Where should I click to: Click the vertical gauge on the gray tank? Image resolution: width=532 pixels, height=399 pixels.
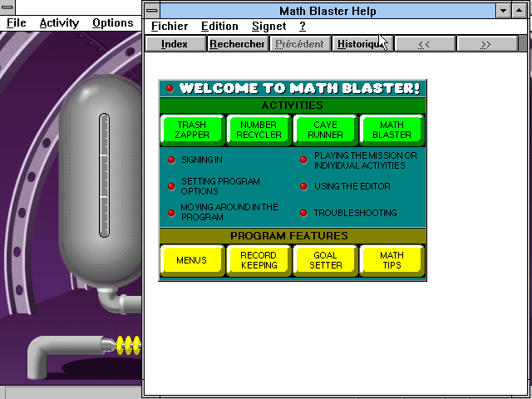[104, 175]
